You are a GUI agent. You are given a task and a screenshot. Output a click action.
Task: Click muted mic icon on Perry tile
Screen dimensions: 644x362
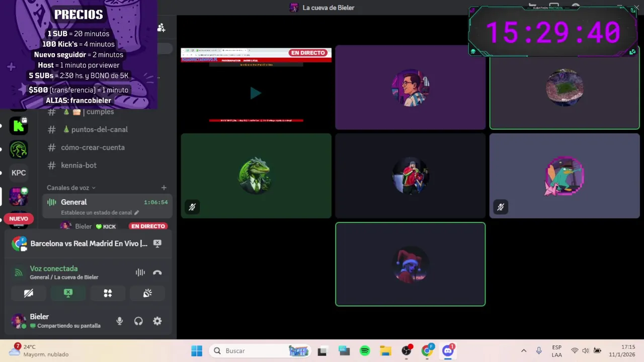click(x=501, y=207)
